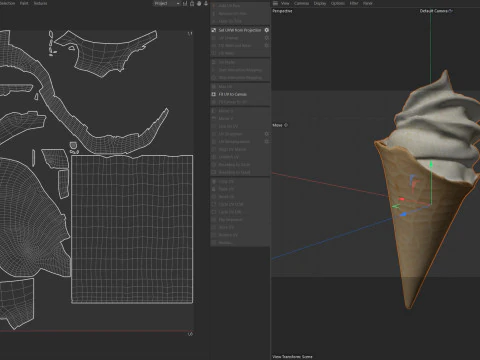This screenshot has height=360, width=480.
Task: Run Set UVW from Projection command
Action: click(236, 30)
